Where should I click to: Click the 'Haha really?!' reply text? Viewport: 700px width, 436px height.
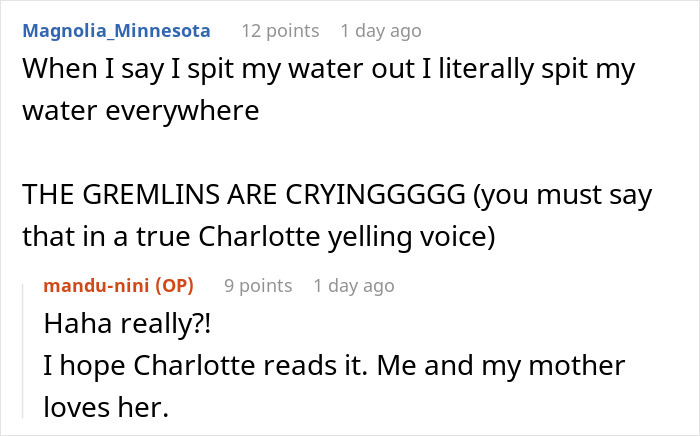pyautogui.click(x=114, y=325)
